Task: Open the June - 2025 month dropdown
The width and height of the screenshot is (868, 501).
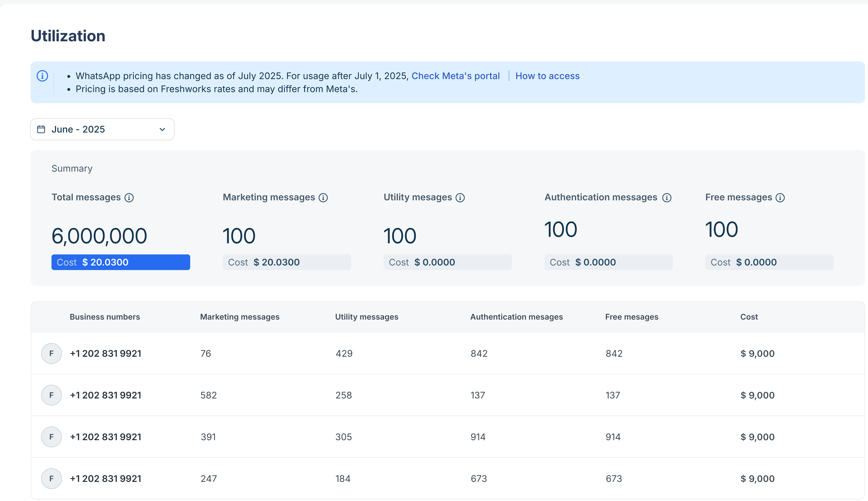Action: 102,129
